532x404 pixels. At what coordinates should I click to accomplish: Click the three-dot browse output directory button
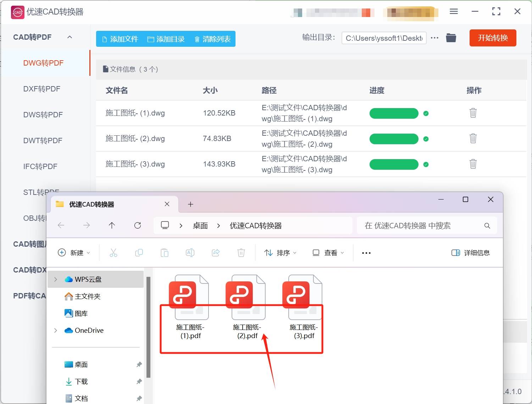coord(434,38)
